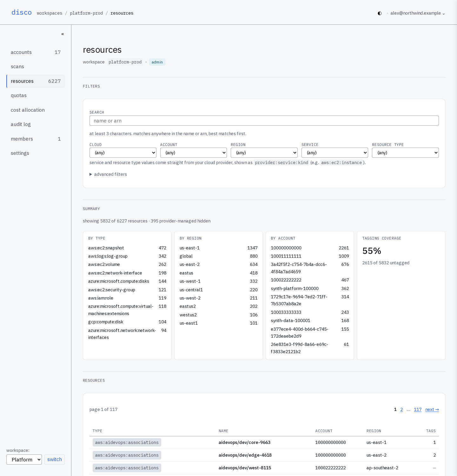Collapse the sidebar with the double-chevron icon

63,34
